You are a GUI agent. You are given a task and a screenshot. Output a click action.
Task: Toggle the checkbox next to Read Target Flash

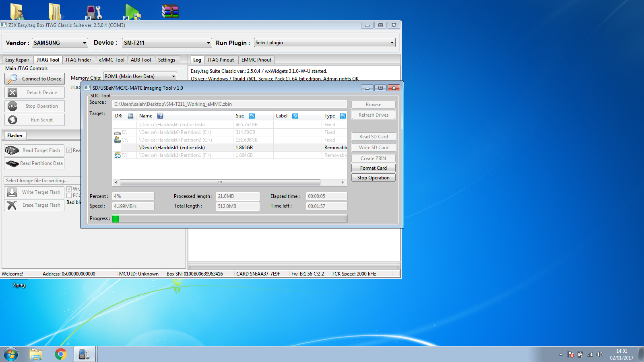[x=69, y=150]
